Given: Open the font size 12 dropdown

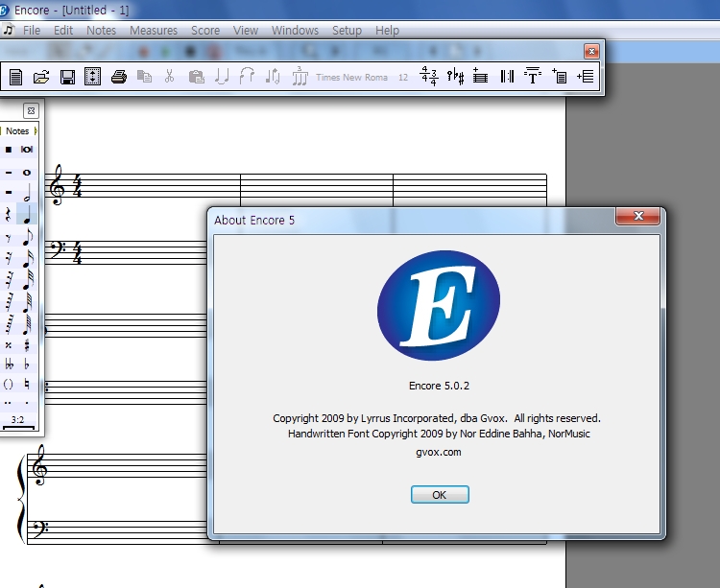Looking at the screenshot, I should coord(403,78).
